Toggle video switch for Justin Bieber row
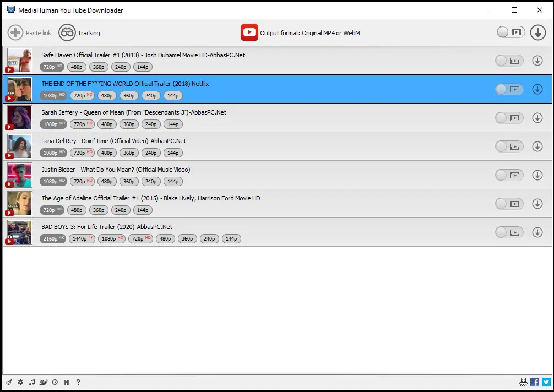Viewport: 554px width, 392px height. (x=509, y=175)
